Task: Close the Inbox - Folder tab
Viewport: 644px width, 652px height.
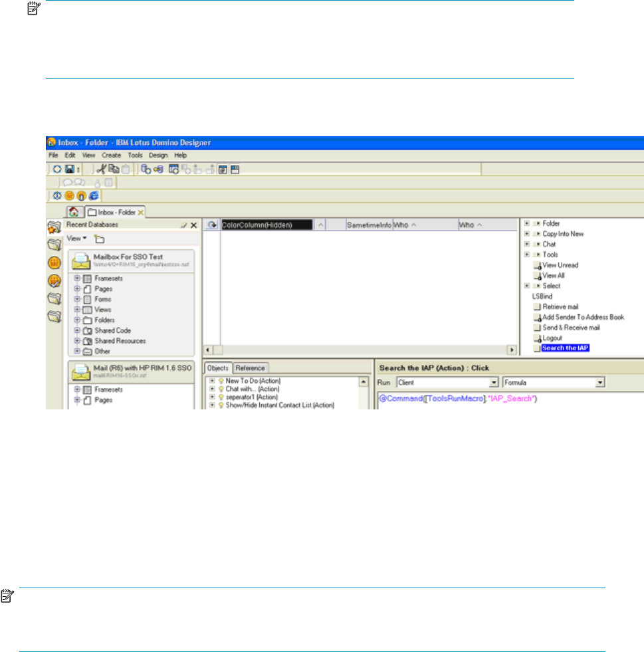Action: (140, 213)
